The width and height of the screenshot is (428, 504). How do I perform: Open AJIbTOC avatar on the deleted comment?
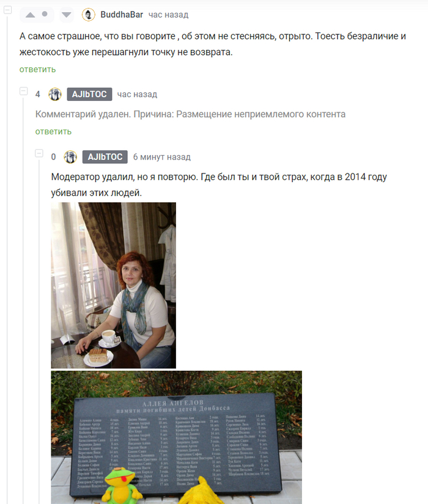55,94
